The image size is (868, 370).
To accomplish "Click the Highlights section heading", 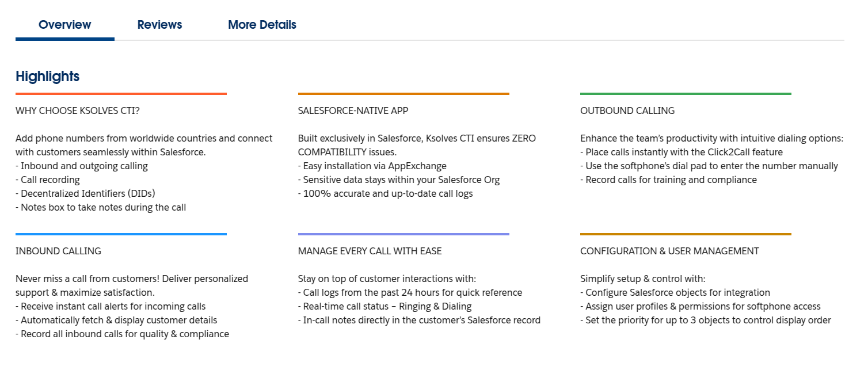I will click(x=47, y=76).
